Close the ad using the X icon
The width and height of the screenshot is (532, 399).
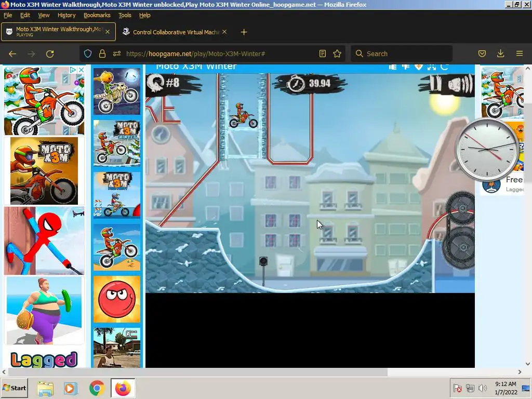tap(81, 70)
